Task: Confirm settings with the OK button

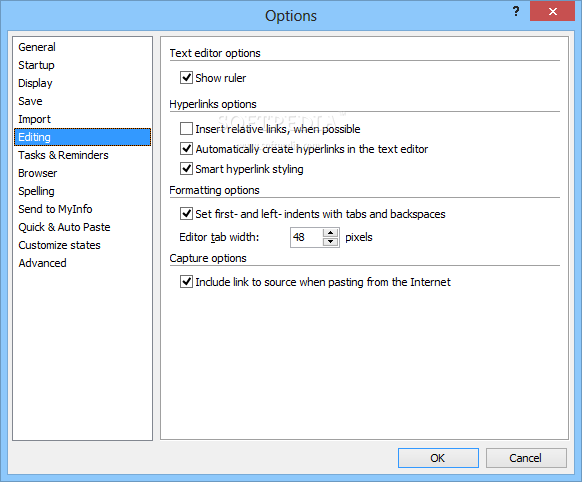Action: (438, 458)
